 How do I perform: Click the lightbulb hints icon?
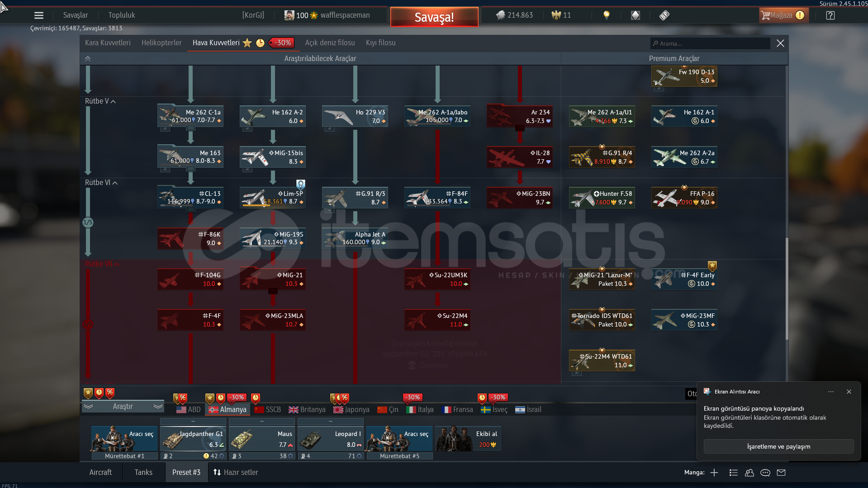(x=607, y=15)
